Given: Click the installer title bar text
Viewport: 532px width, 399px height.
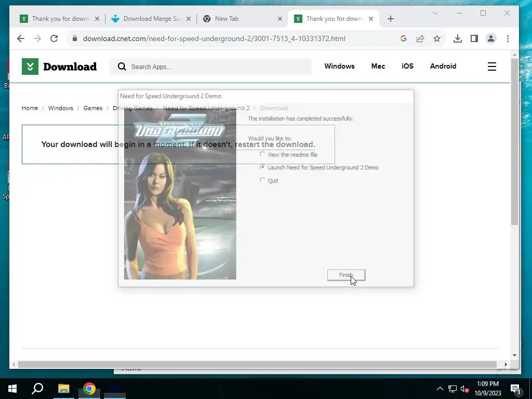Looking at the screenshot, I should (x=170, y=96).
